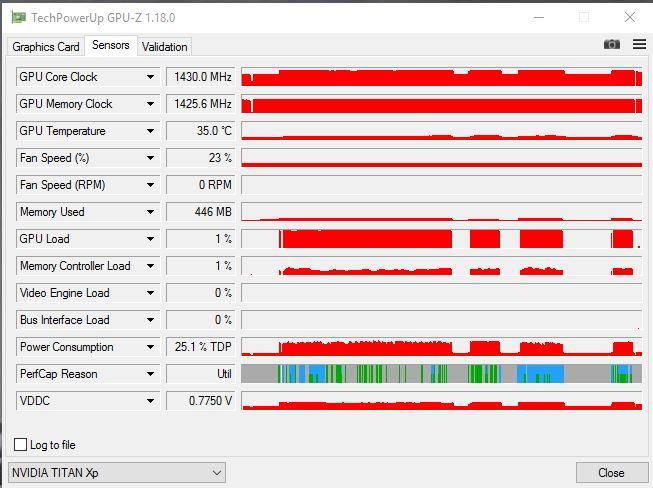Screen dimensions: 653x488
Task: Click the 0.7750 V VDDC value
Action: click(x=201, y=401)
